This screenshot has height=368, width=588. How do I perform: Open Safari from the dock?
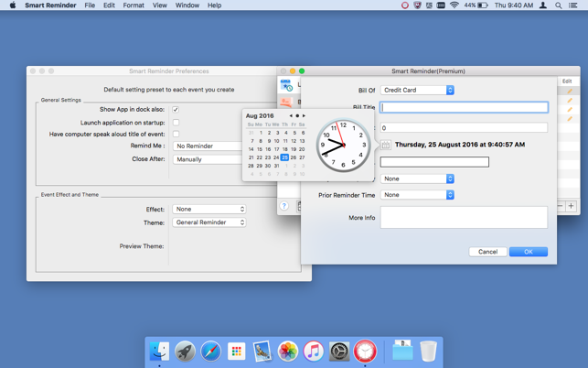(210, 351)
